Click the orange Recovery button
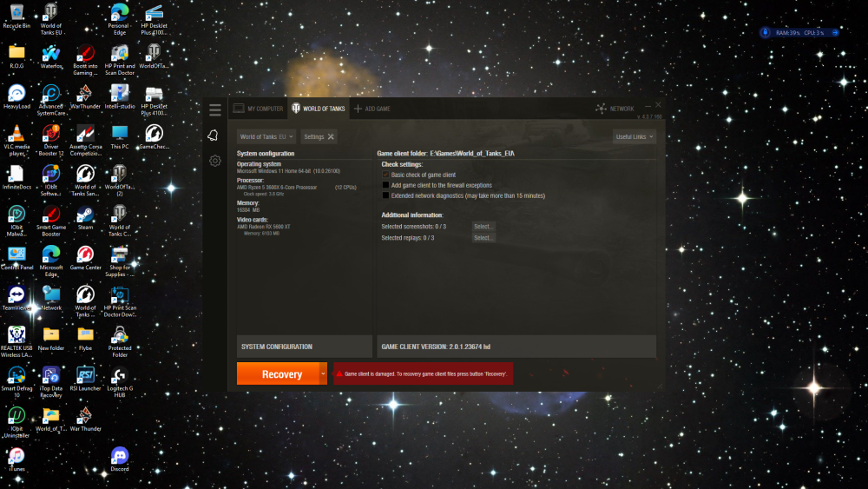This screenshot has width=868, height=489. pyautogui.click(x=278, y=374)
